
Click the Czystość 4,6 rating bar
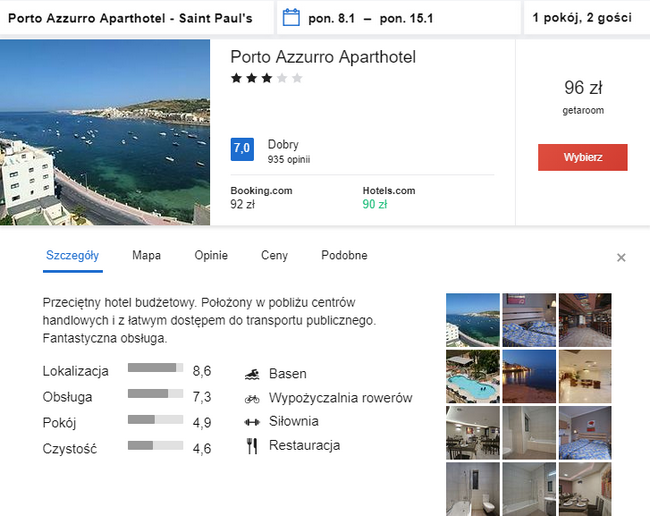pos(155,446)
